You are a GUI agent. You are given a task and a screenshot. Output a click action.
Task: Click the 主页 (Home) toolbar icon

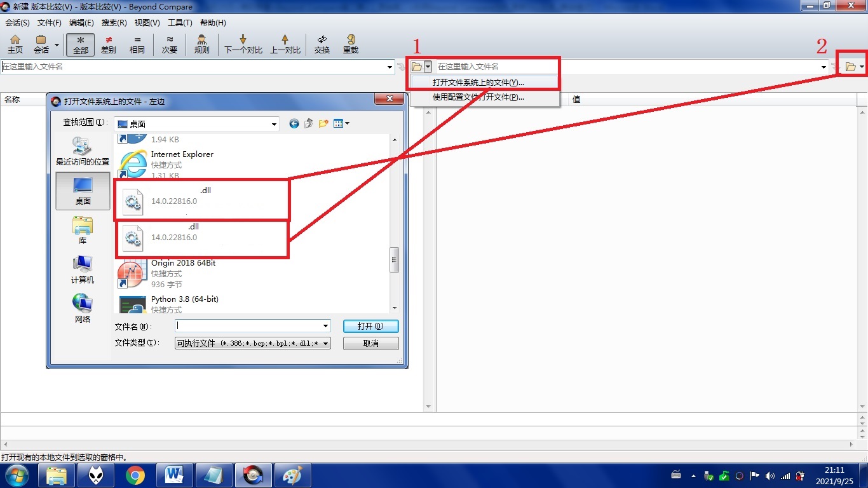coord(15,44)
